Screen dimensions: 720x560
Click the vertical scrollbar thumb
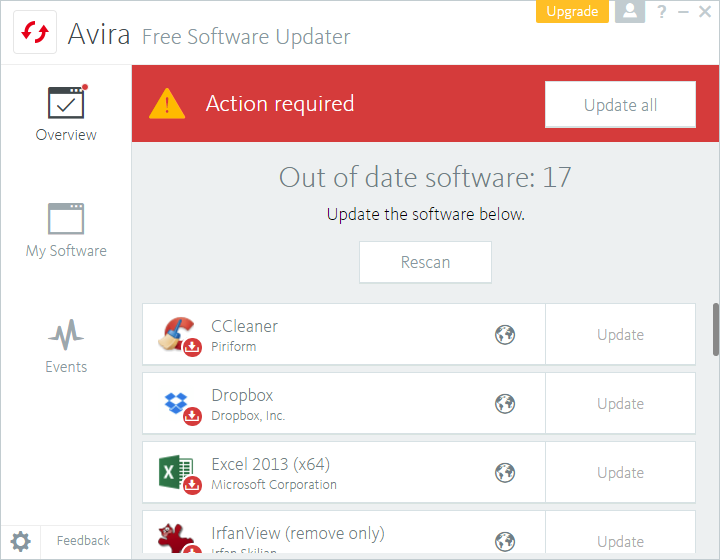click(715, 329)
